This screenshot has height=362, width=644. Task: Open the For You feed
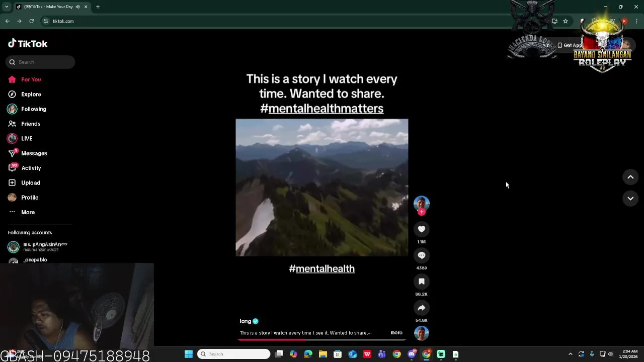click(x=24, y=79)
